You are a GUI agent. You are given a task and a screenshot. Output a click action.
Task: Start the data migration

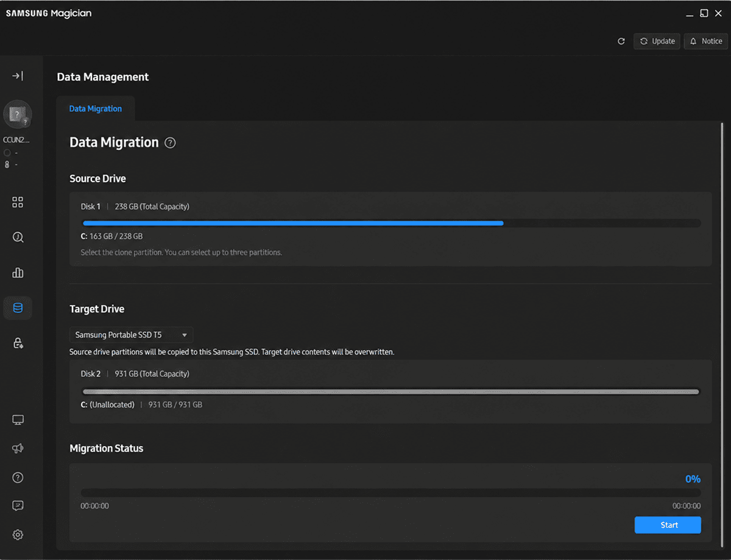(x=668, y=525)
